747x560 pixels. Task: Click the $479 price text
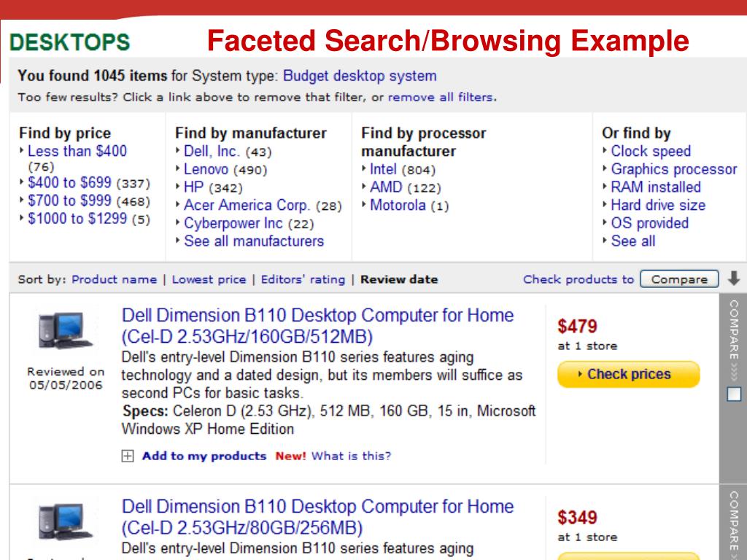tap(578, 327)
